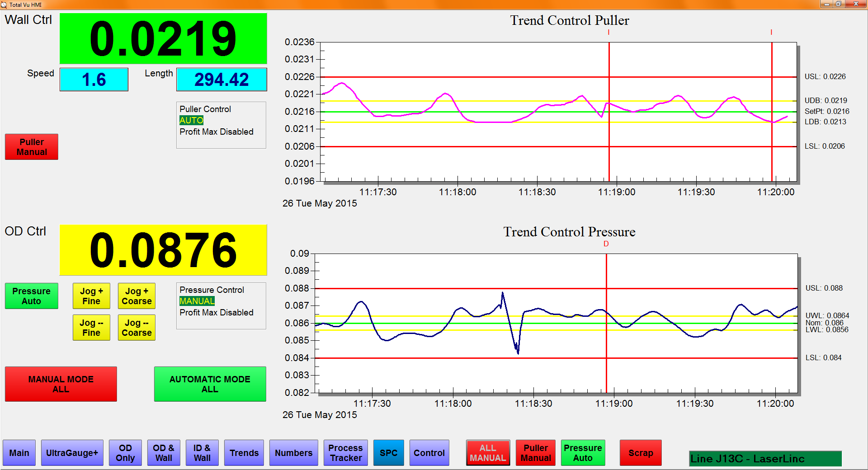868x470 pixels.
Task: Enable Pressure Auto under OD Ctrl
Action: (x=31, y=296)
